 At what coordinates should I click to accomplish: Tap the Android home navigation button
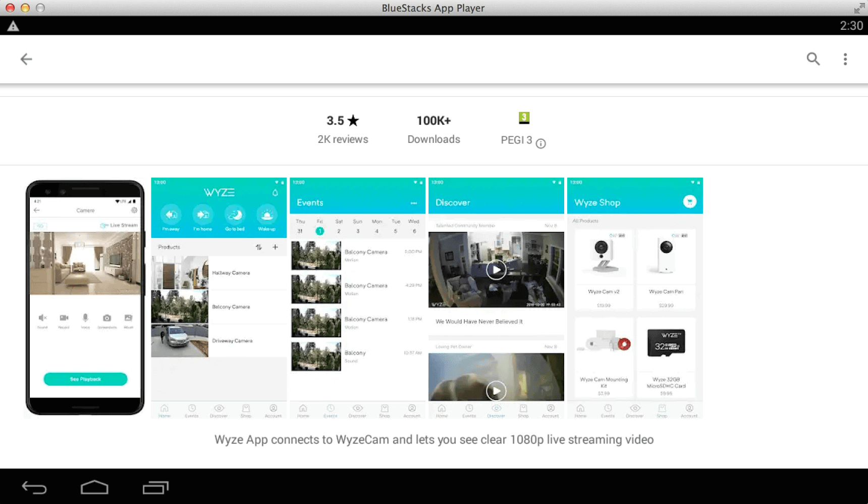[94, 487]
